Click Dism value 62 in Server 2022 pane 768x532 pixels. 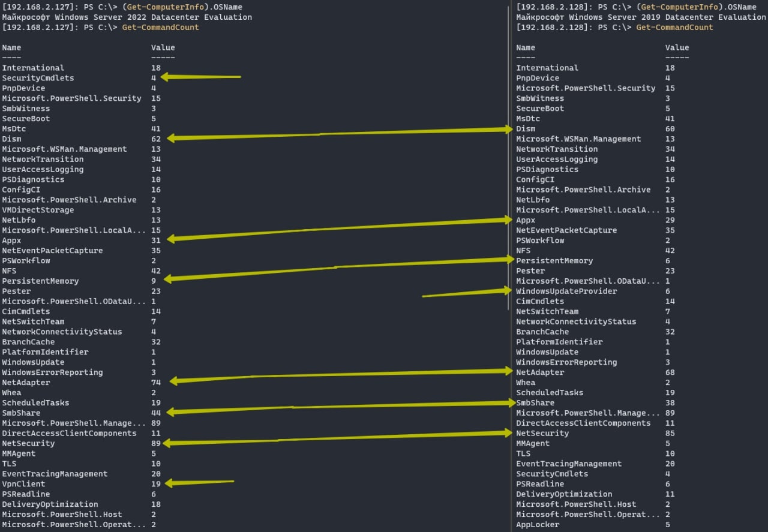tap(156, 139)
